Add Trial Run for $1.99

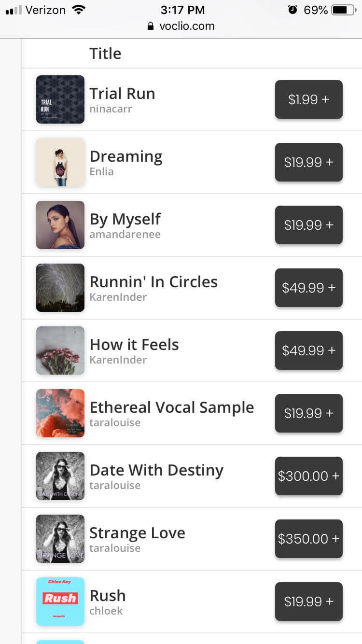(308, 99)
